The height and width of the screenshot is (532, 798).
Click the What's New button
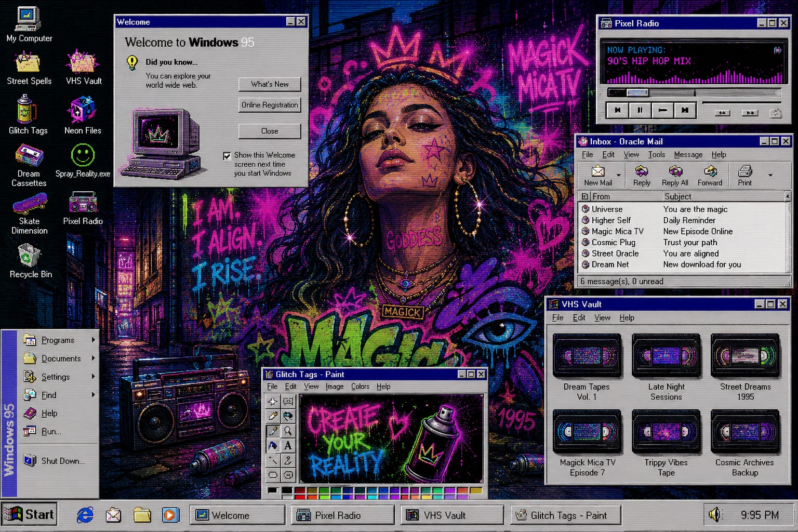(270, 84)
